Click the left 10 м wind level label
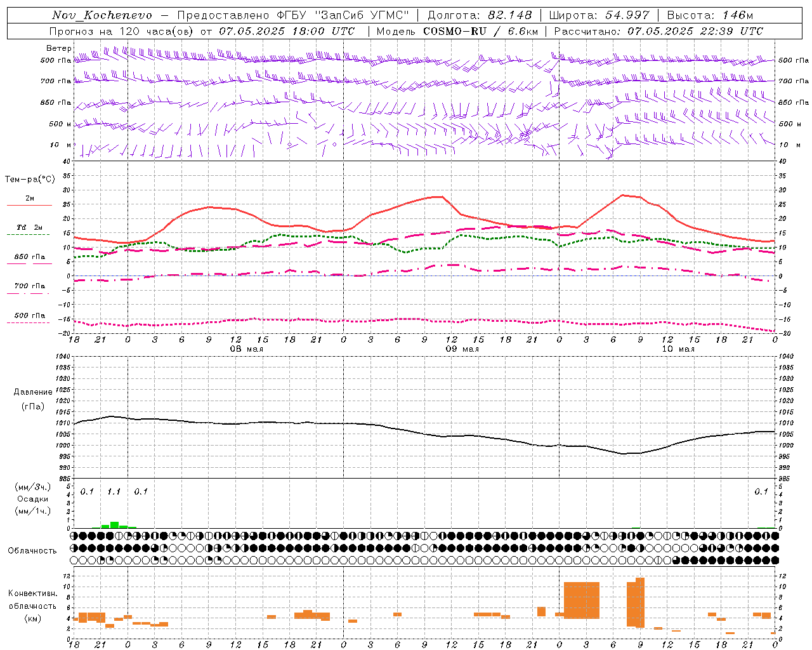812x650 pixels. point(62,145)
